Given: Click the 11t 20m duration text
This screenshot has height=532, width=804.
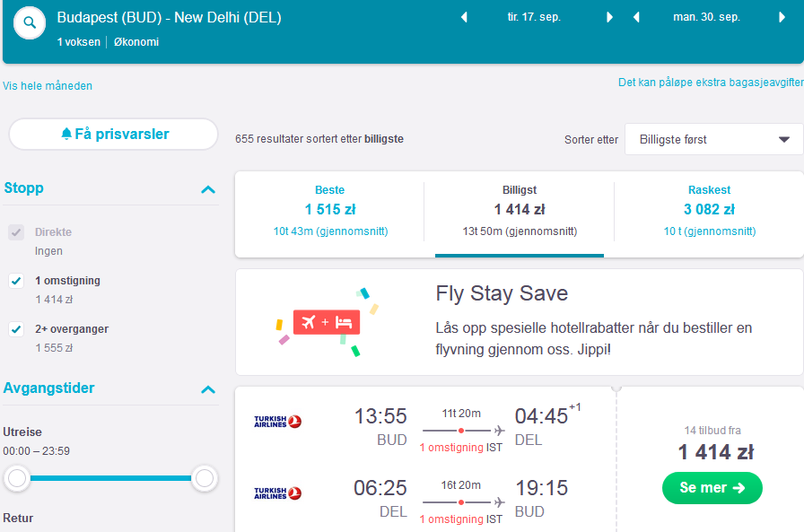Looking at the screenshot, I should [461, 413].
